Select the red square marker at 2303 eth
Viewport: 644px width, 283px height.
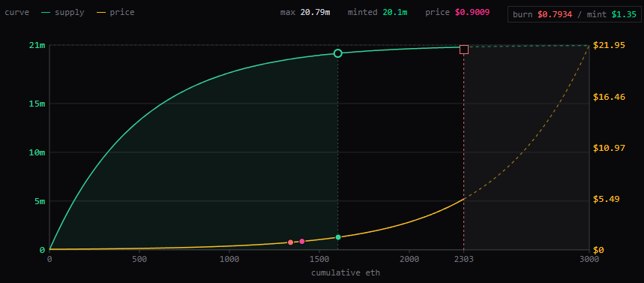tap(464, 50)
